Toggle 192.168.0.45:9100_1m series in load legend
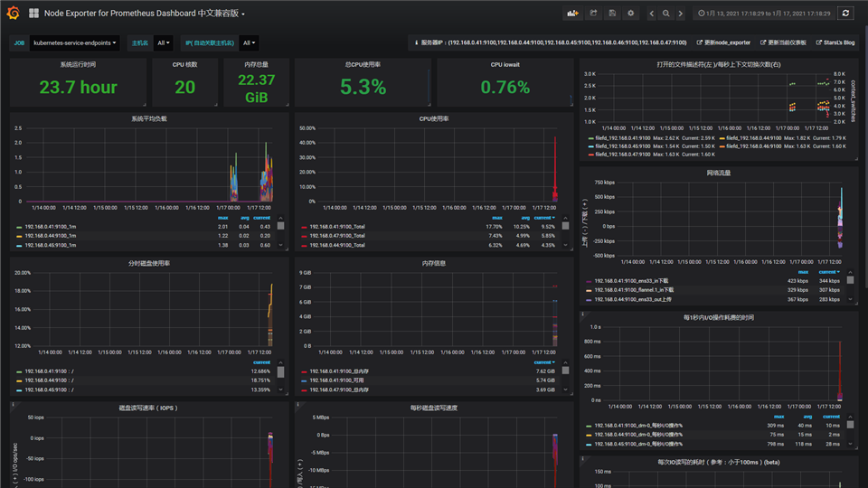868x488 pixels. [51, 245]
